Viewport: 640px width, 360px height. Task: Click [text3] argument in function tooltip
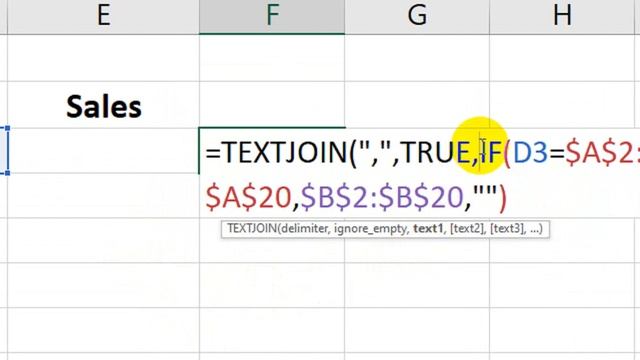[507, 229]
